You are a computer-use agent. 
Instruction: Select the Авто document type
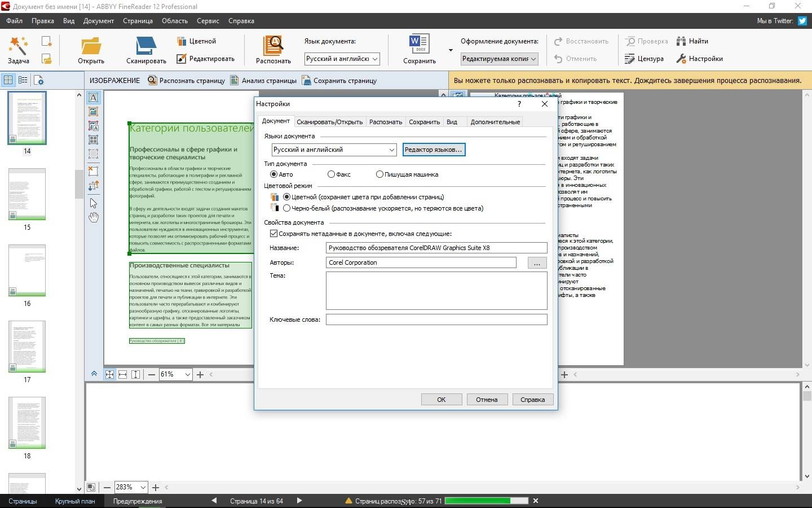281,174
